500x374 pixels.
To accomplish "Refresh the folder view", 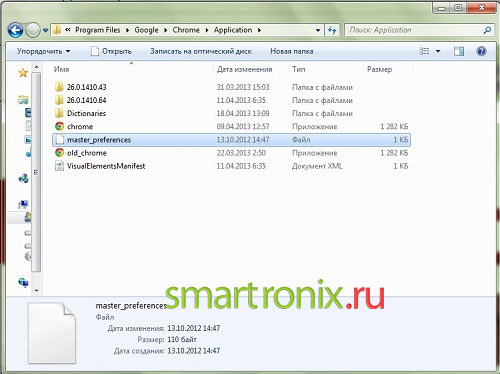I will [332, 30].
